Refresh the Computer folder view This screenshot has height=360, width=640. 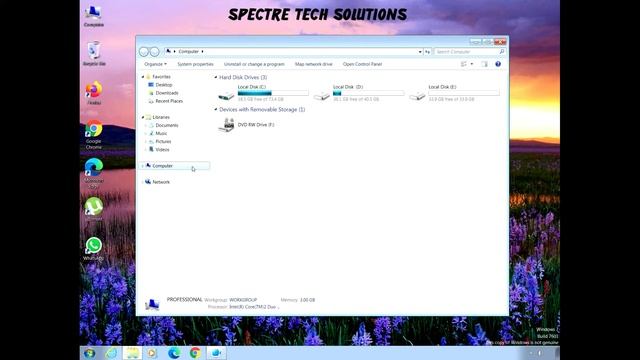pyautogui.click(x=427, y=52)
